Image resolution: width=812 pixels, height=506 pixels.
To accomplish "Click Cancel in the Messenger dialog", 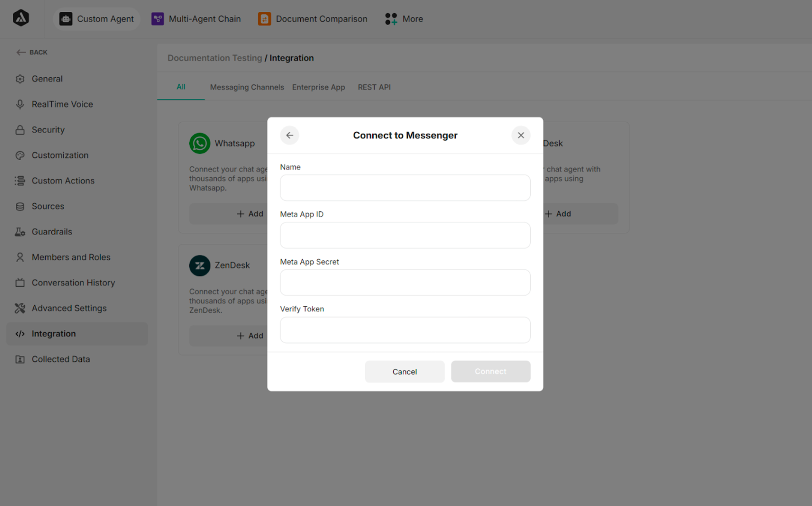I will pos(405,371).
